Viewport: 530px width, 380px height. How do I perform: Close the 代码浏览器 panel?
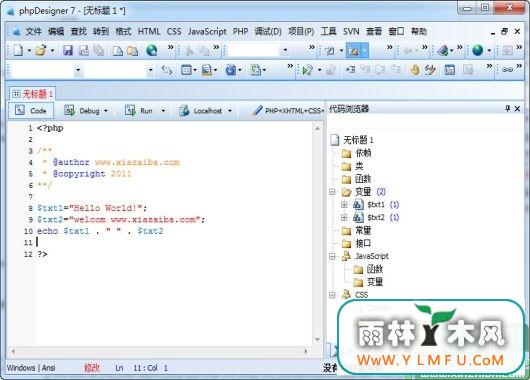[x=517, y=109]
